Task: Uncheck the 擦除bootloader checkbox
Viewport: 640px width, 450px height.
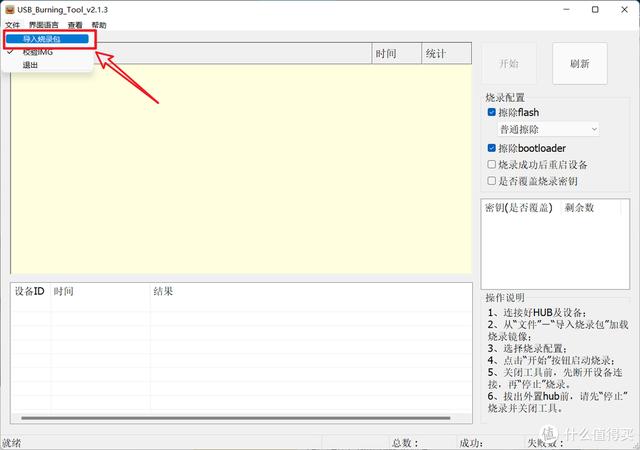Action: [x=492, y=148]
